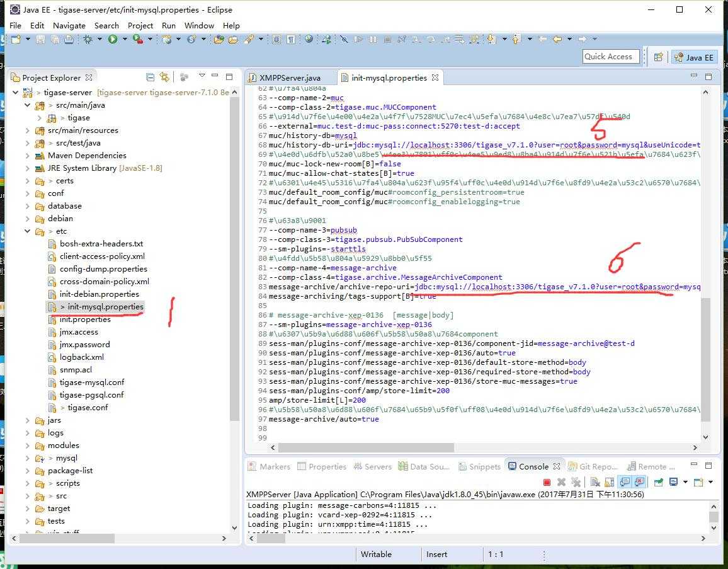Toggle Block Selection Mode icon
The image size is (728, 569).
click(276, 40)
